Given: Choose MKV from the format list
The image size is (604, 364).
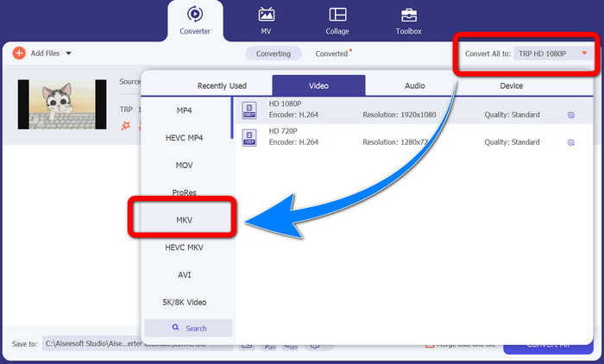Looking at the screenshot, I should (x=184, y=220).
